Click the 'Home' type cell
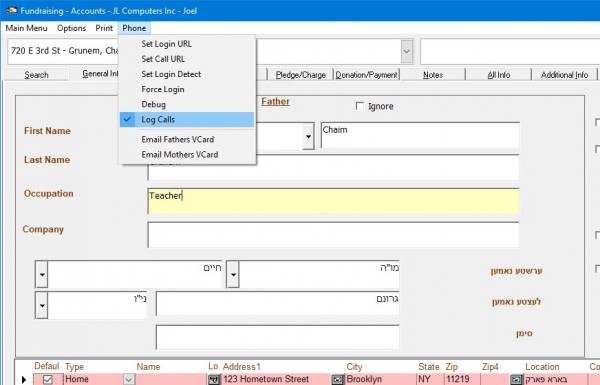The image size is (600, 385). (93, 379)
